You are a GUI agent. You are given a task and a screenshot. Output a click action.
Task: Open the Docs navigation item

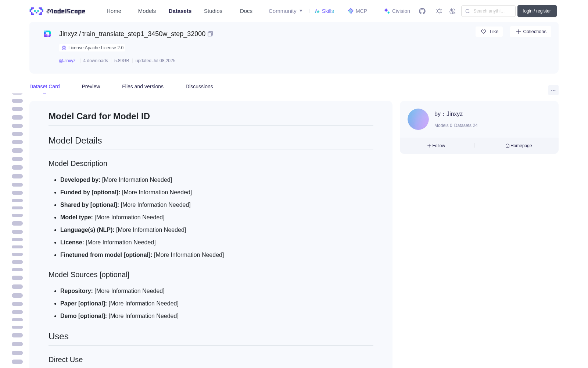pos(246,11)
